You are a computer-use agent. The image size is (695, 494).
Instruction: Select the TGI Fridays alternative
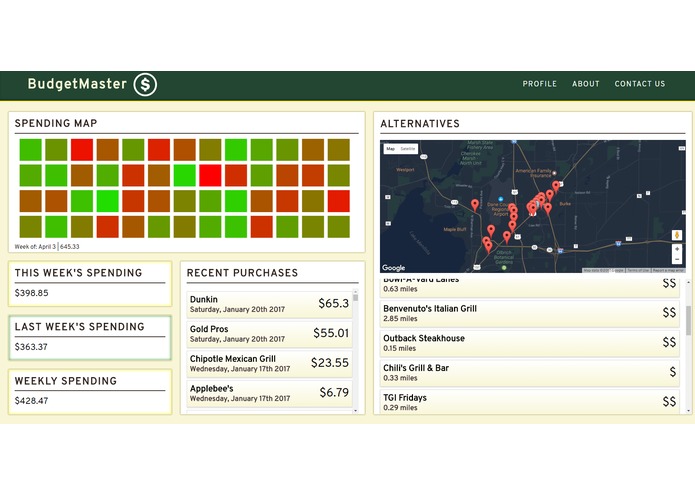pos(530,401)
